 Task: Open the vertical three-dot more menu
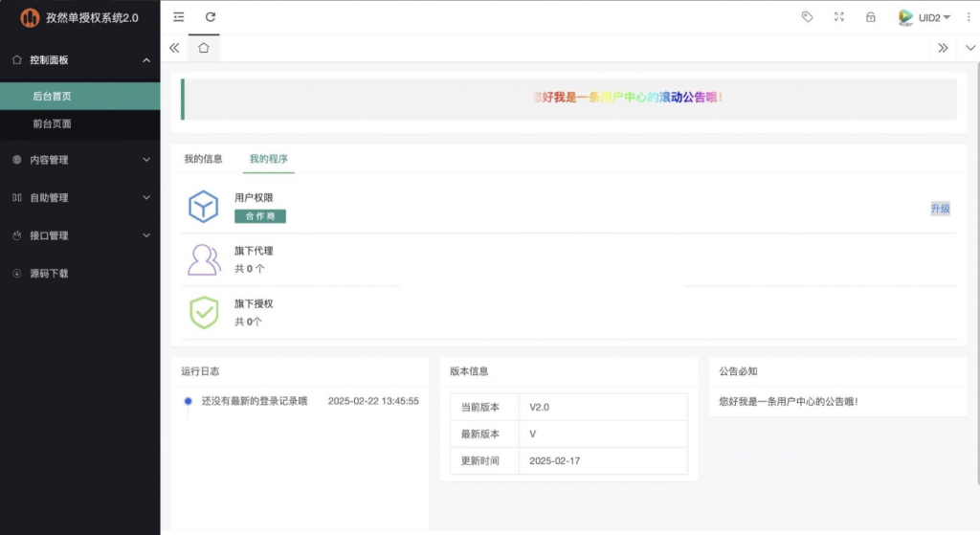click(969, 17)
